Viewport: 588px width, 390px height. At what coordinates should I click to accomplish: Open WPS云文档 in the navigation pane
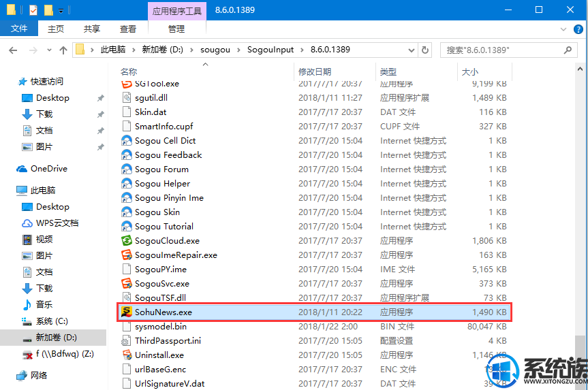point(57,223)
